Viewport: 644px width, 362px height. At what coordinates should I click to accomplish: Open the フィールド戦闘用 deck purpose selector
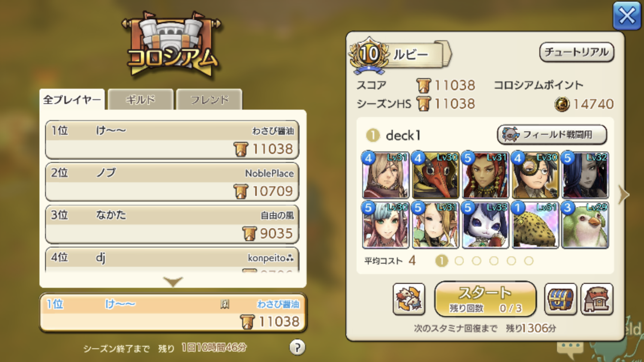[552, 135]
